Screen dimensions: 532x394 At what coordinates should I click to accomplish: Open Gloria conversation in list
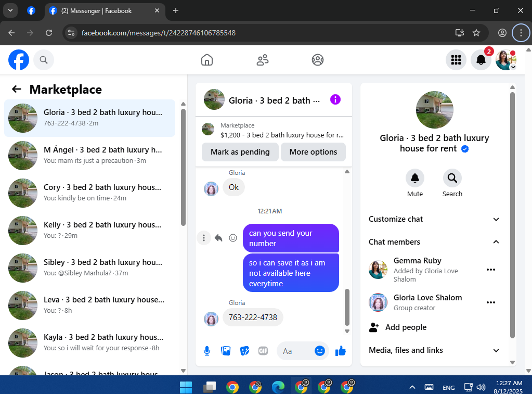click(x=89, y=118)
